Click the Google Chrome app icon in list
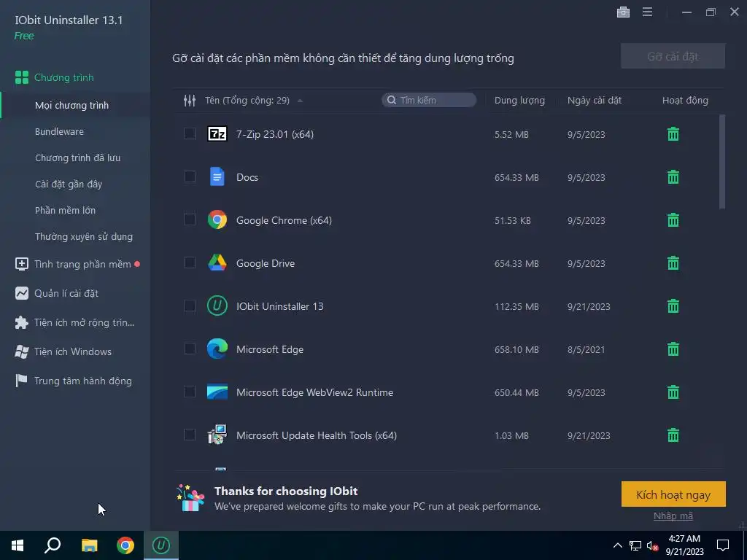The image size is (747, 560). (x=217, y=220)
